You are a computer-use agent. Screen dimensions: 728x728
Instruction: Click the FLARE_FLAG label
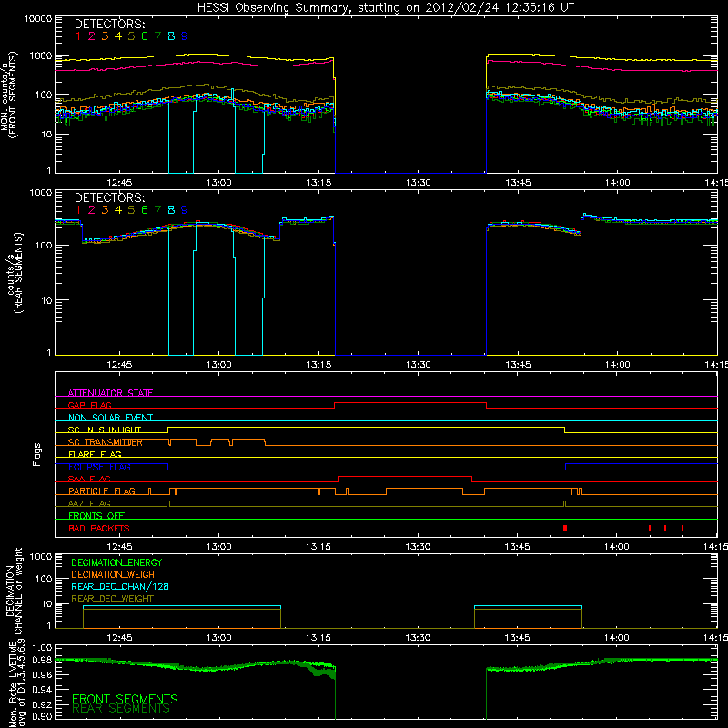click(95, 454)
